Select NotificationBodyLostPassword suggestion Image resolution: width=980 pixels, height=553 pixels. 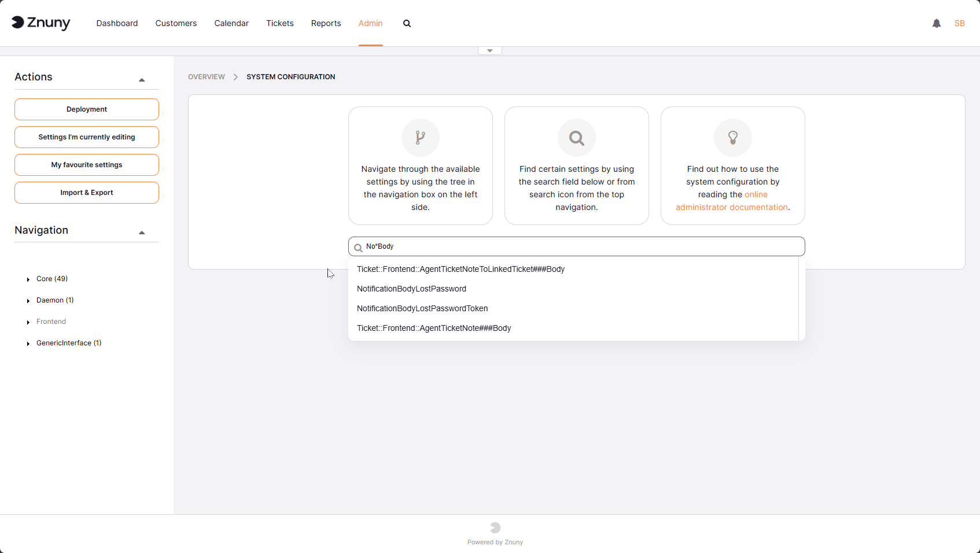tap(411, 289)
